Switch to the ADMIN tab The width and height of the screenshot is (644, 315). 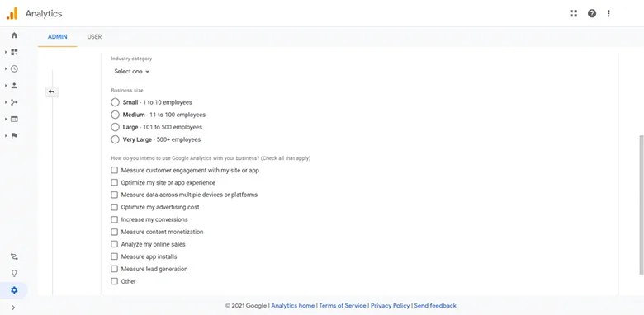[58, 37]
